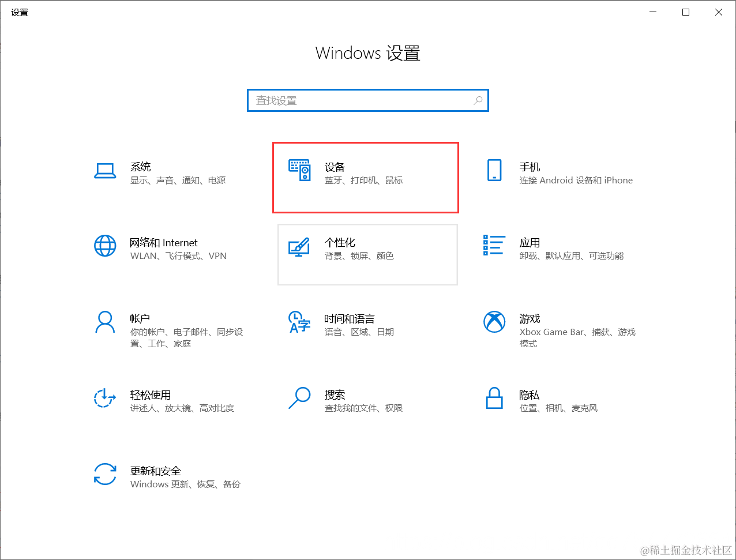Maximize the 设置 window
Viewport: 736px width, 560px height.
686,12
